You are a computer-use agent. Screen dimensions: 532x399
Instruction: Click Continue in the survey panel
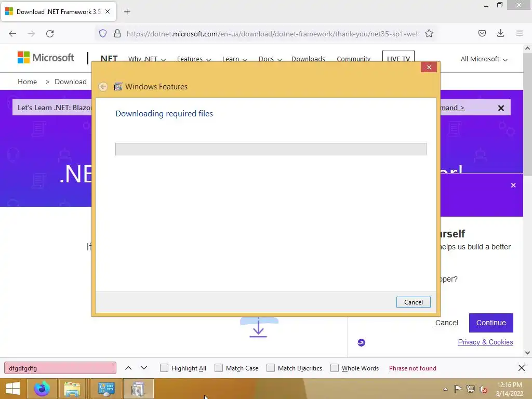click(491, 323)
